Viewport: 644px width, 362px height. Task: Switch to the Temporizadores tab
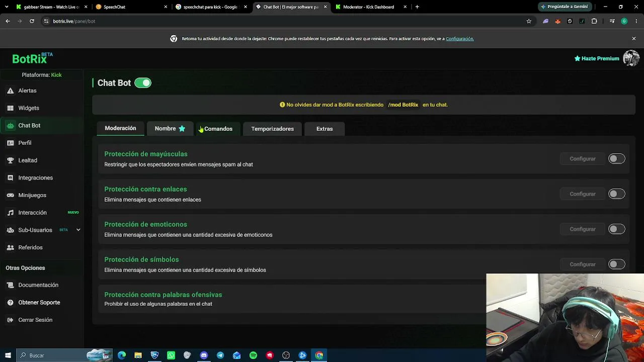pyautogui.click(x=272, y=129)
